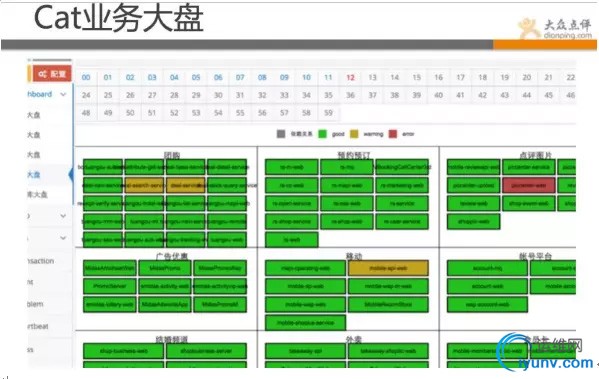Image resolution: width=599 pixels, height=379 pixels.
Task: Click the shop-business-web tile in 结婚频道
Action: [123, 351]
